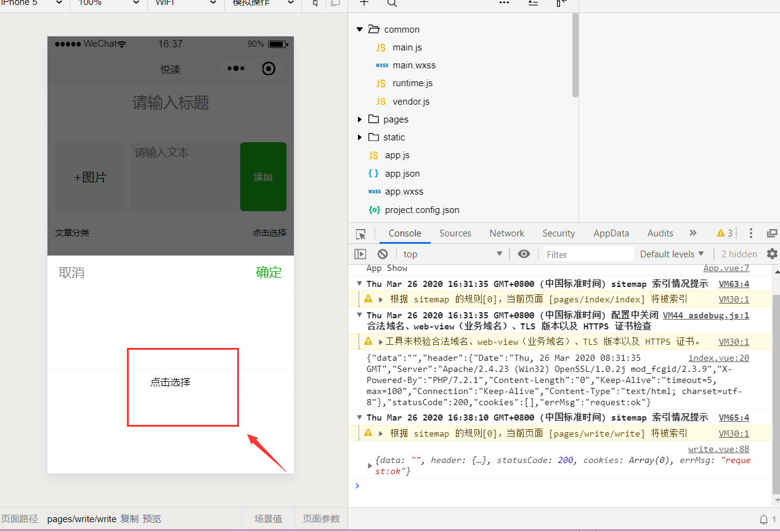The width and height of the screenshot is (780, 532).
Task: Switch to the Security tab
Action: 559,233
